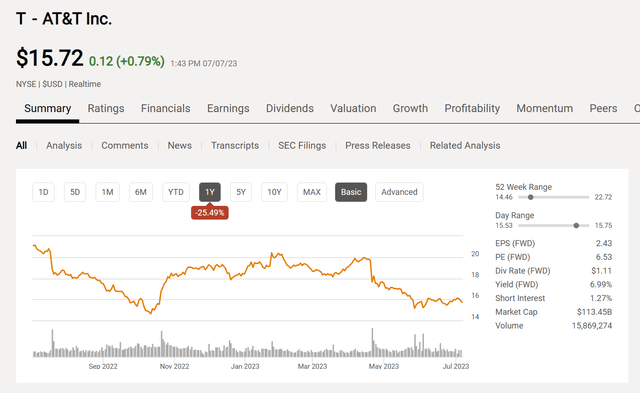
Task: Switch chart to 5Y range
Action: click(x=241, y=192)
